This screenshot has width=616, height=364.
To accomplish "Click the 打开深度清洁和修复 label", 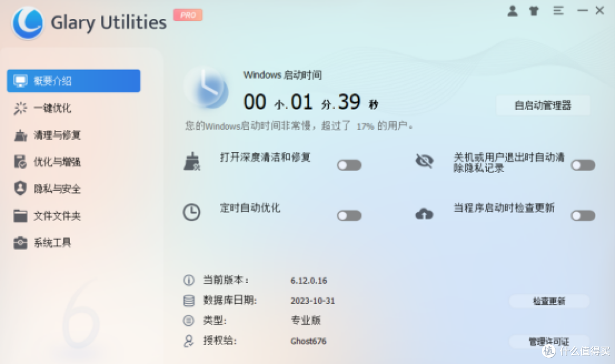I will [x=265, y=157].
